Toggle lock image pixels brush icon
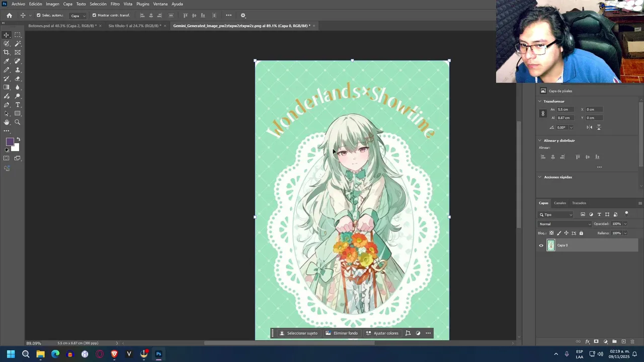644x362 pixels. pos(559,233)
